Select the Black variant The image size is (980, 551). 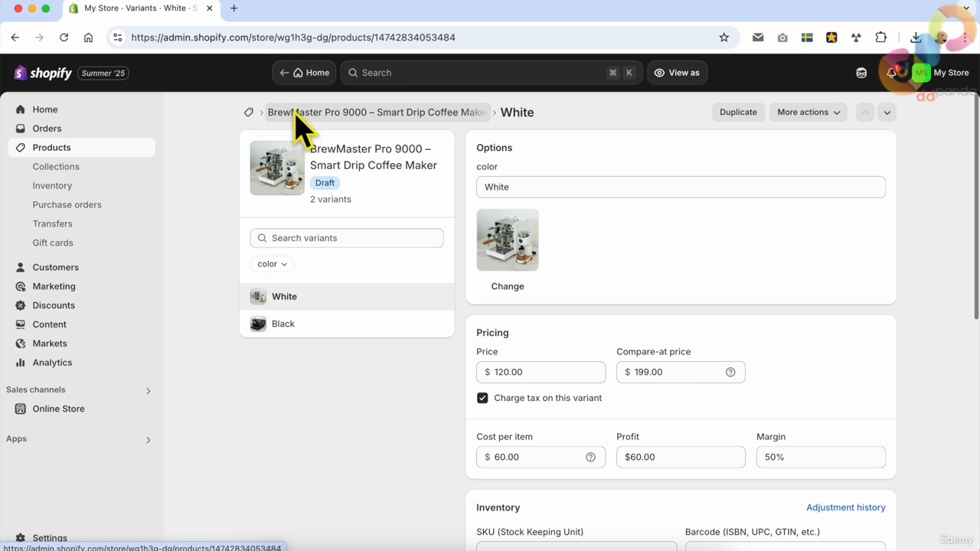347,324
